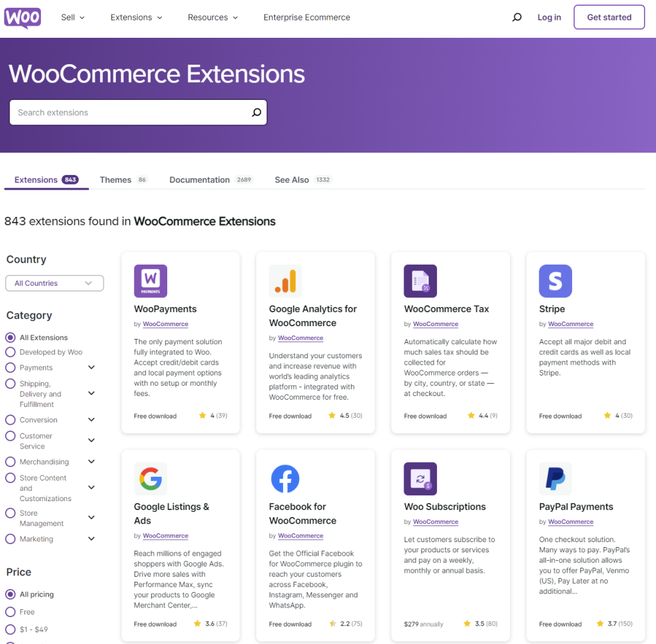Expand the Store Management subcategories

click(x=92, y=518)
